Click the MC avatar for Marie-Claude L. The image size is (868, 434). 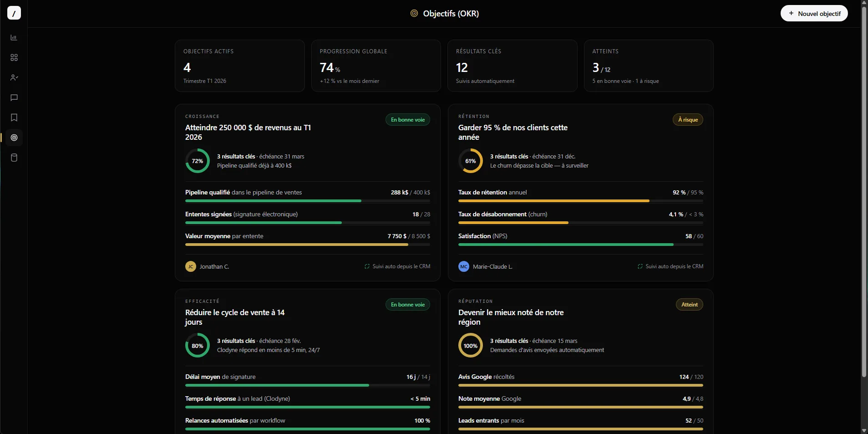click(x=464, y=266)
